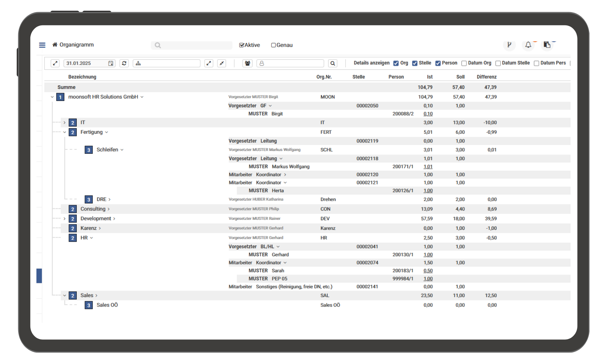This screenshot has width=607, height=364.
Task: Click the magnifier button after person field
Action: (x=332, y=63)
